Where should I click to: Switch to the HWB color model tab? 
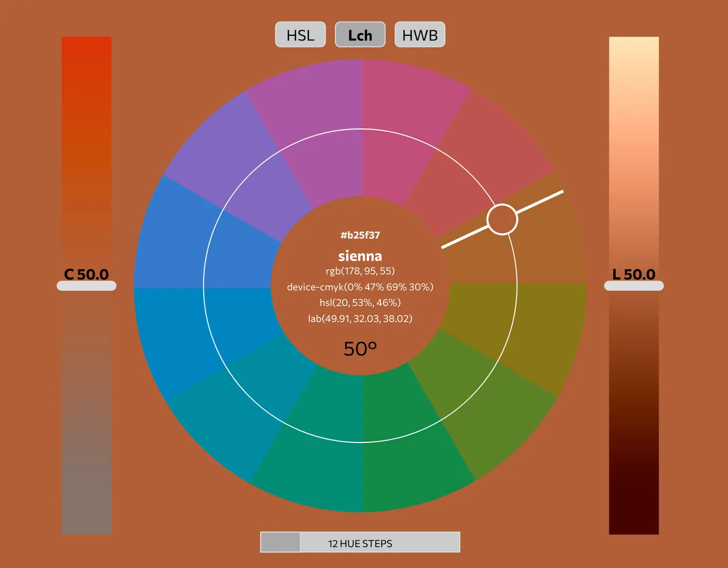[420, 34]
